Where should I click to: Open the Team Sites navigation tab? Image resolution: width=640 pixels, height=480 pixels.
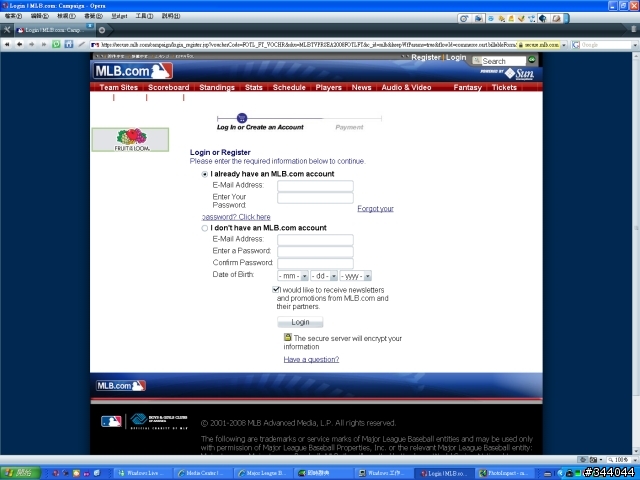point(118,87)
